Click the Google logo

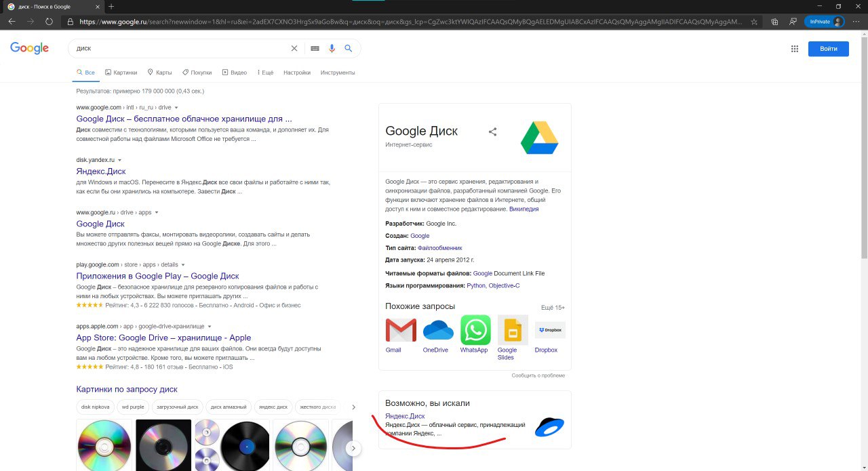[29, 48]
